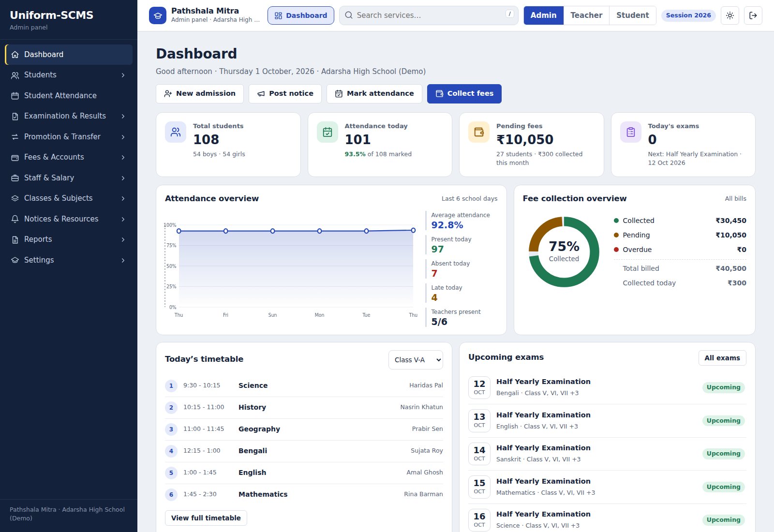The width and height of the screenshot is (774, 532).
Task: Click the Settings icon in sidebar
Action: (x=15, y=260)
